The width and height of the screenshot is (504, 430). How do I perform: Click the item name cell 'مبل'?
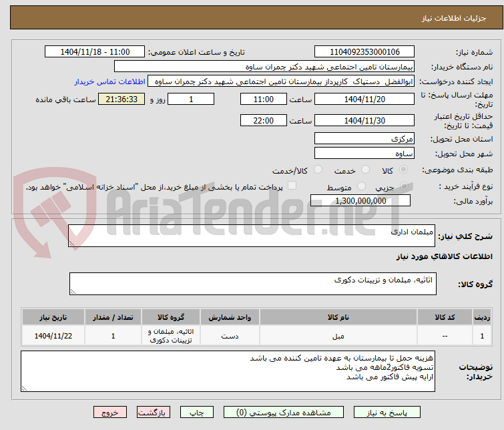point(338,336)
